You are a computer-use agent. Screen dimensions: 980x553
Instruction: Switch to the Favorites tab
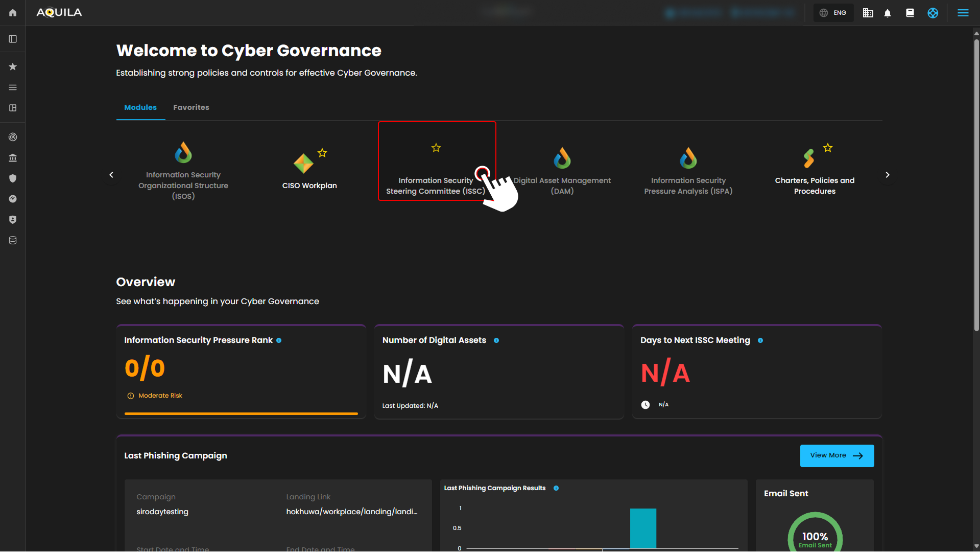pyautogui.click(x=191, y=107)
